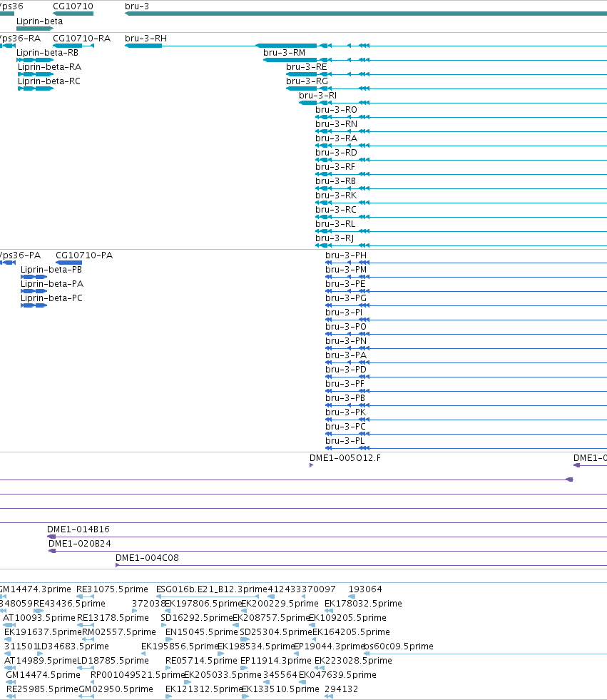Screen dimensions: 607x700
Task: Select the Liprin-beta gene label
Action: [x=40, y=21]
